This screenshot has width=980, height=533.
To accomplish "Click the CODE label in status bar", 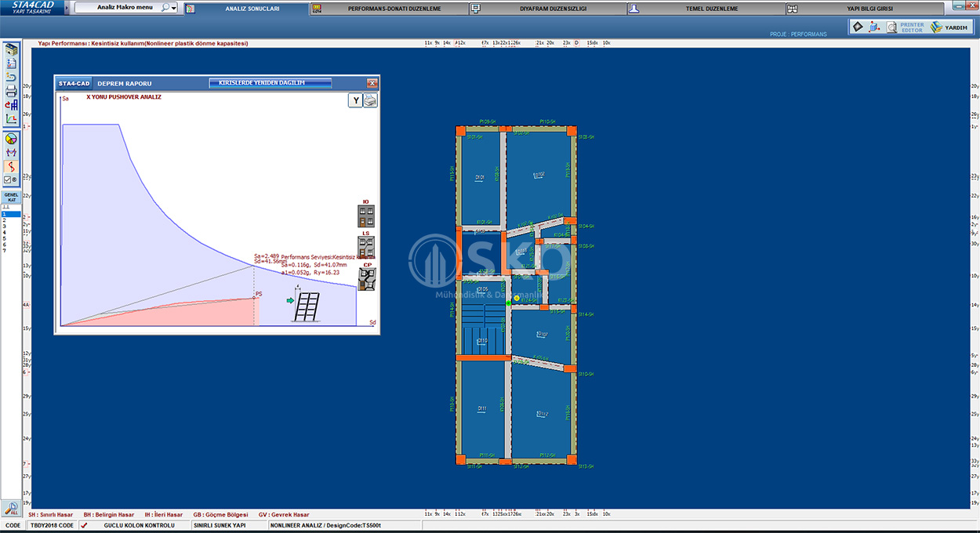I will (13, 525).
